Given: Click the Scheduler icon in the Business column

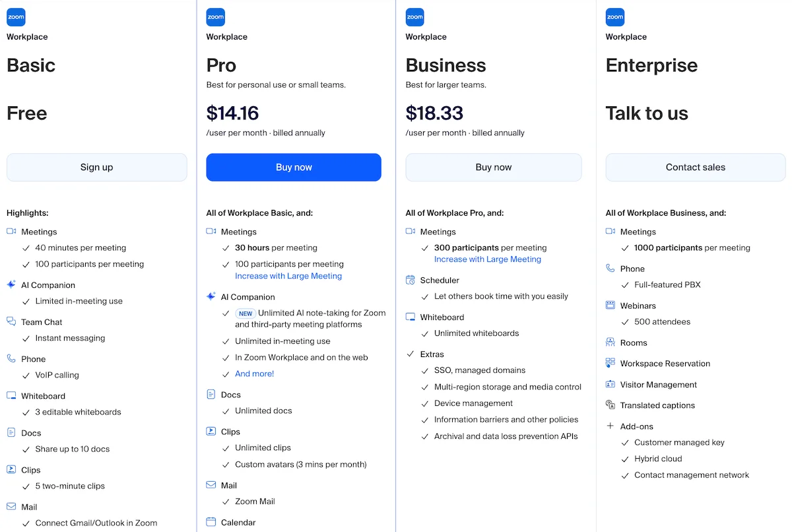Looking at the screenshot, I should (x=411, y=280).
